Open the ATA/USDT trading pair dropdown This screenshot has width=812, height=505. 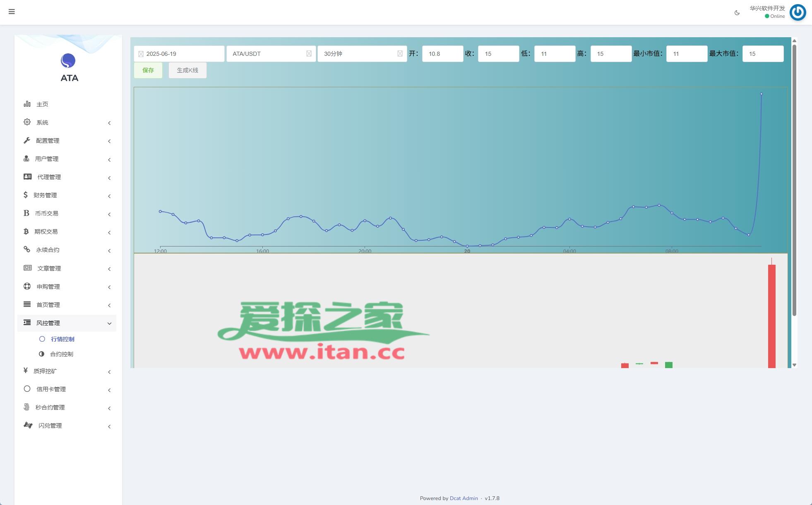(x=271, y=54)
